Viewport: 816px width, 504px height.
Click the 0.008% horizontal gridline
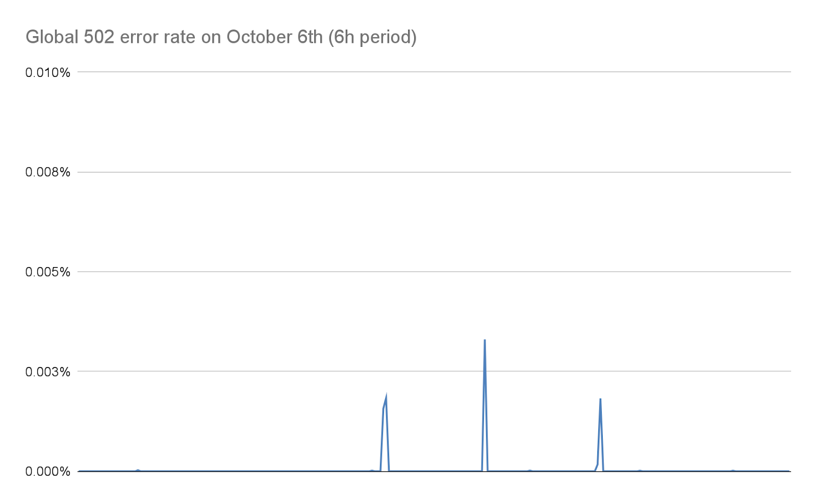click(433, 172)
